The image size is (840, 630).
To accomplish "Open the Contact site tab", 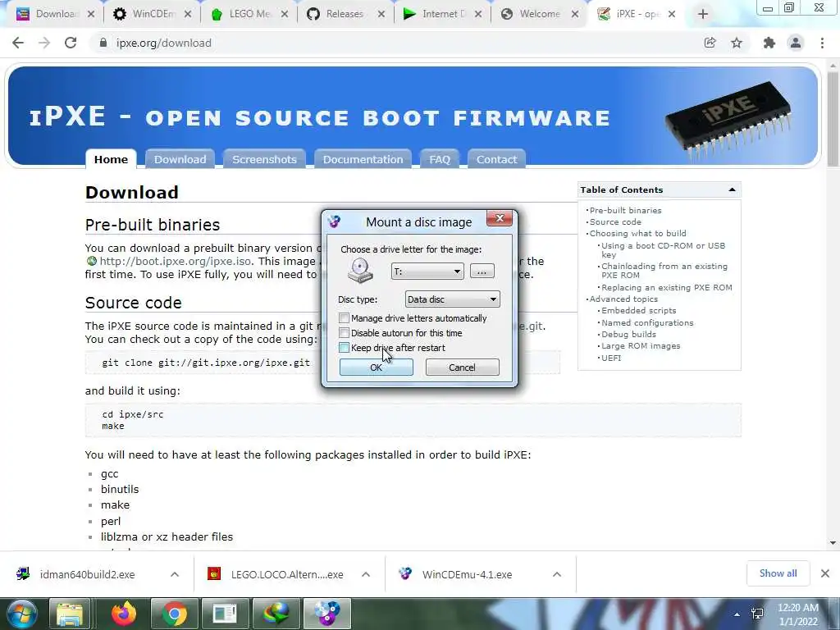I will coord(496,159).
